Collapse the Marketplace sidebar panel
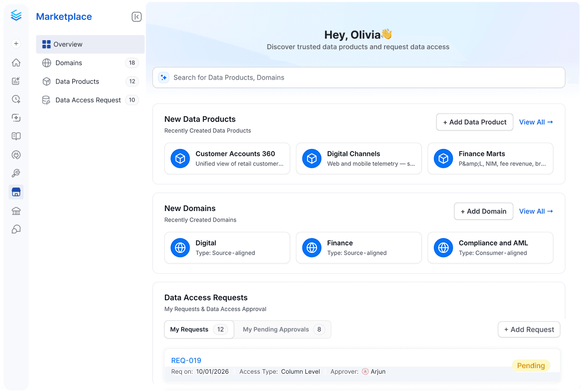Viewport: 582px width, 392px height. (x=136, y=17)
